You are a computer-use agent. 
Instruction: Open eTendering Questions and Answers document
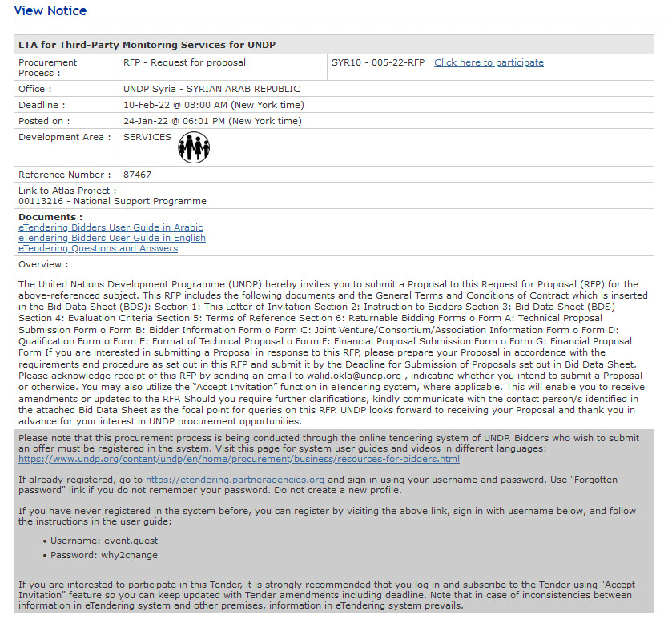pyautogui.click(x=98, y=248)
